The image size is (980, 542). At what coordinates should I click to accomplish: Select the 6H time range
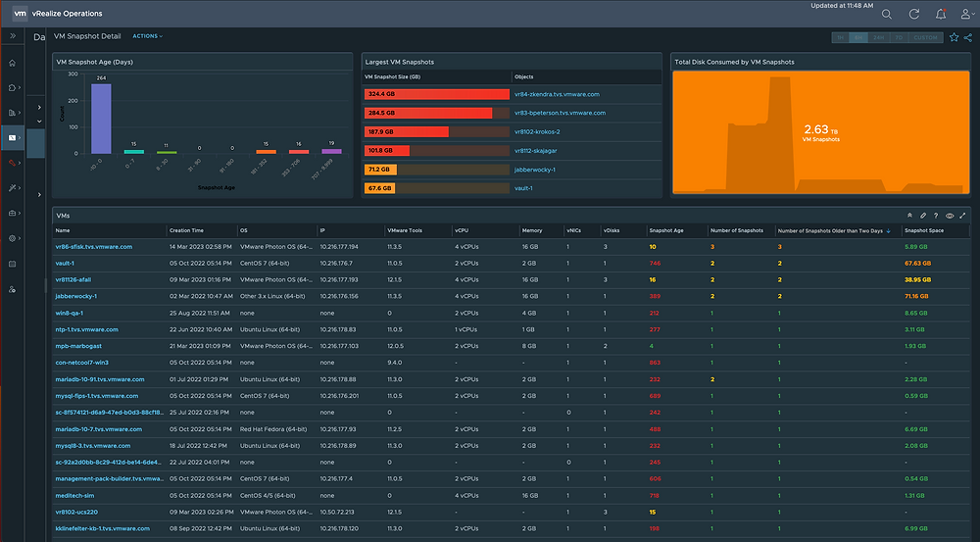858,37
